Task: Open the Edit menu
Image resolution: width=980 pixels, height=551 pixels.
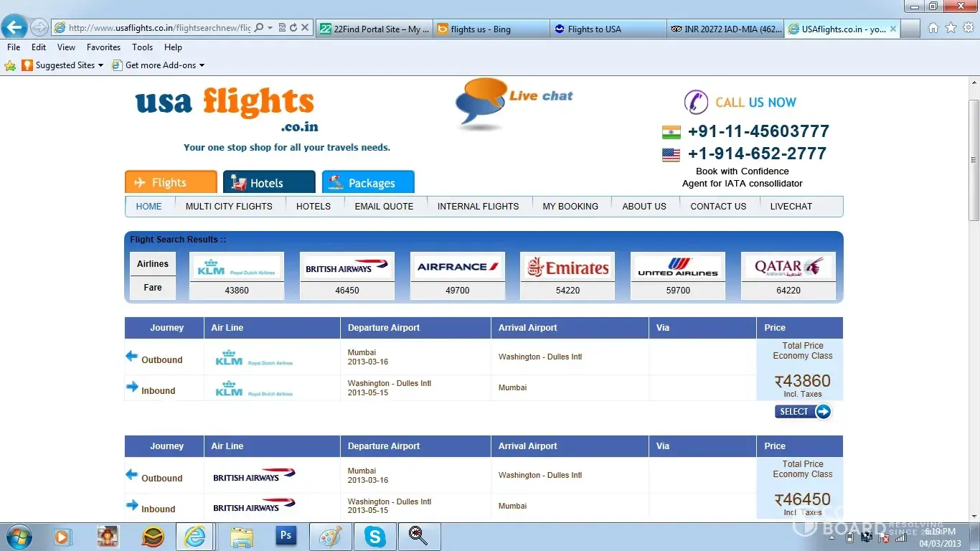Action: [x=39, y=47]
